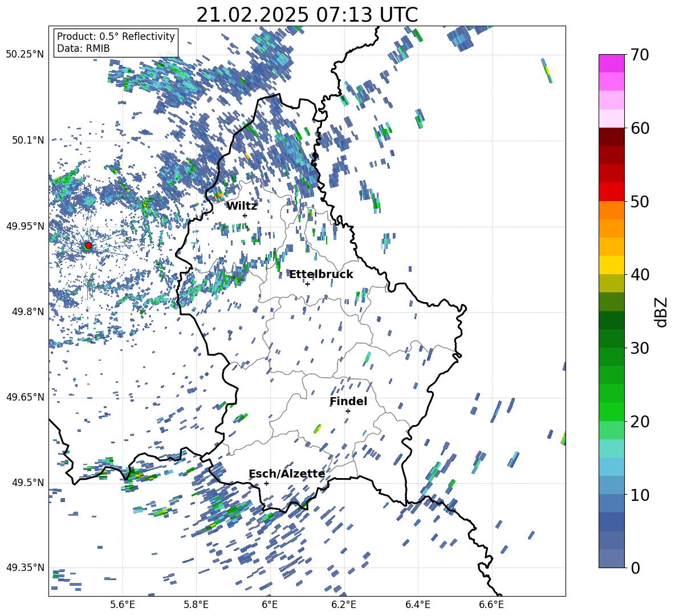Click the red radar site marker
The image size is (675, 616).
pos(88,245)
